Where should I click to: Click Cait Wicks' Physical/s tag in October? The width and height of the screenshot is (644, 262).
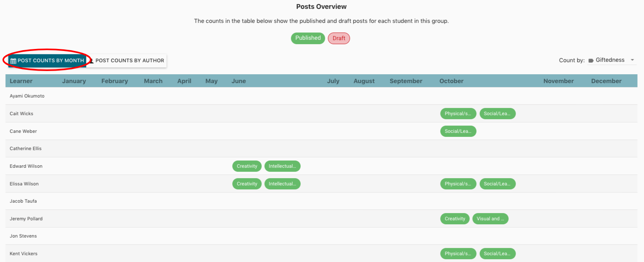tap(458, 114)
